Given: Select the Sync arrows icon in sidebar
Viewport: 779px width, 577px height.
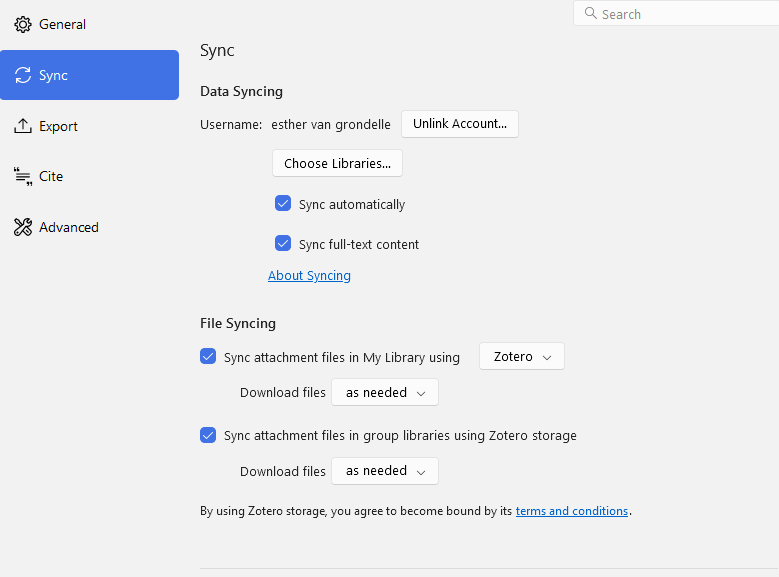Looking at the screenshot, I should [23, 75].
